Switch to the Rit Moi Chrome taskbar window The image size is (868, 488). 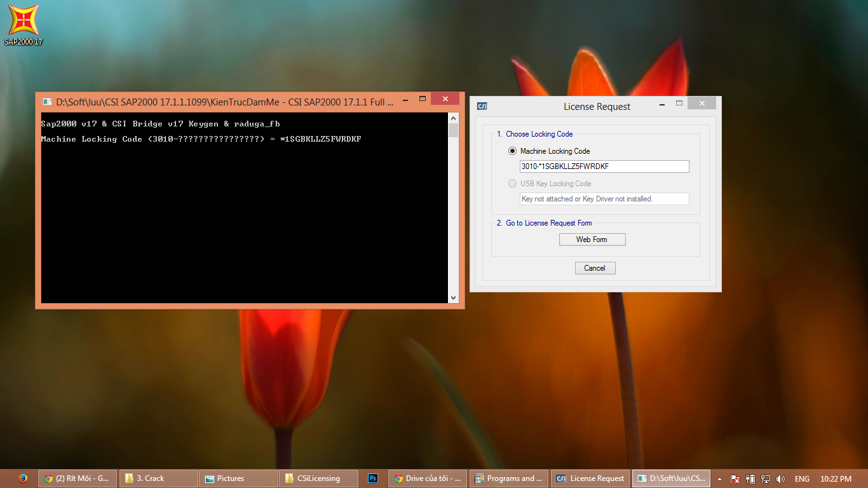pyautogui.click(x=78, y=478)
